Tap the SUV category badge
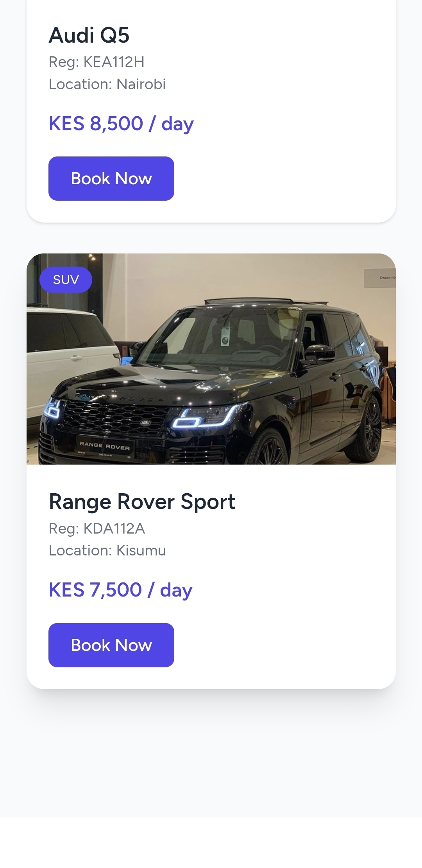Viewport: 422px width, 868px height. 66,280
